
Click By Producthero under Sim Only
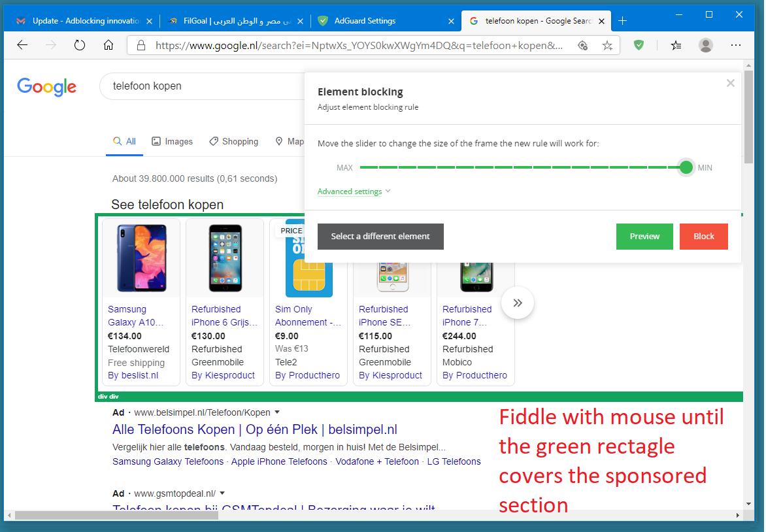coord(307,376)
